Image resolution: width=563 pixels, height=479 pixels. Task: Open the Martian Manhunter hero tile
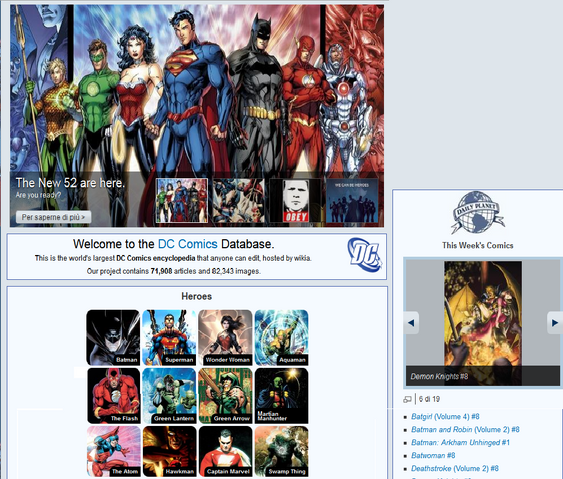pos(282,396)
